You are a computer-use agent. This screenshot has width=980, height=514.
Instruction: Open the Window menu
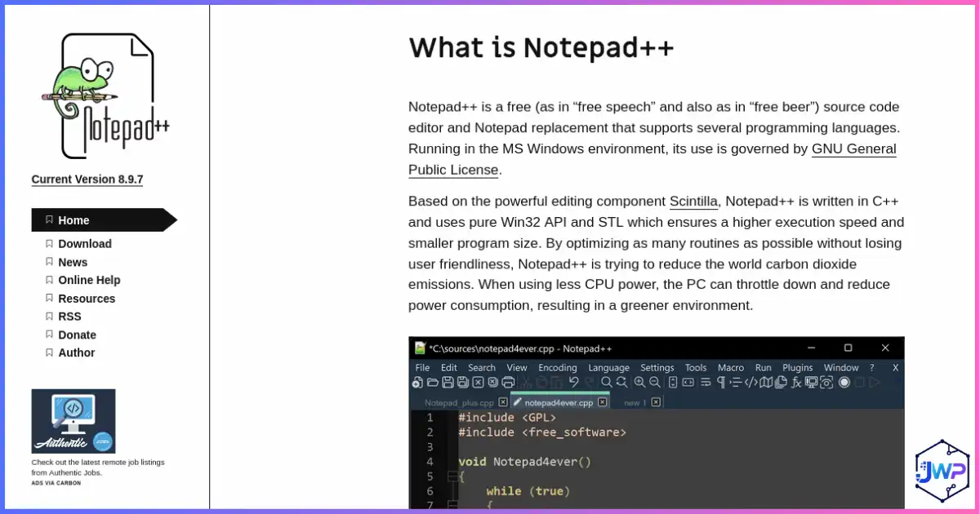841,368
